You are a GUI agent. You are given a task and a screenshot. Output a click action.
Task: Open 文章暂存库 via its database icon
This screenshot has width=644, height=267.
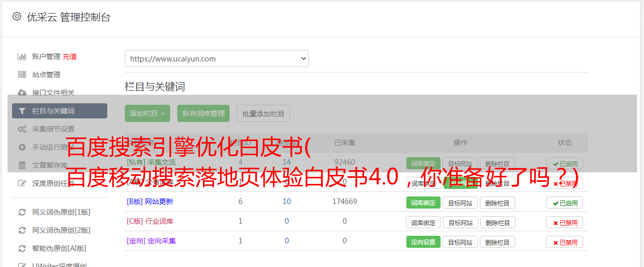[22, 165]
